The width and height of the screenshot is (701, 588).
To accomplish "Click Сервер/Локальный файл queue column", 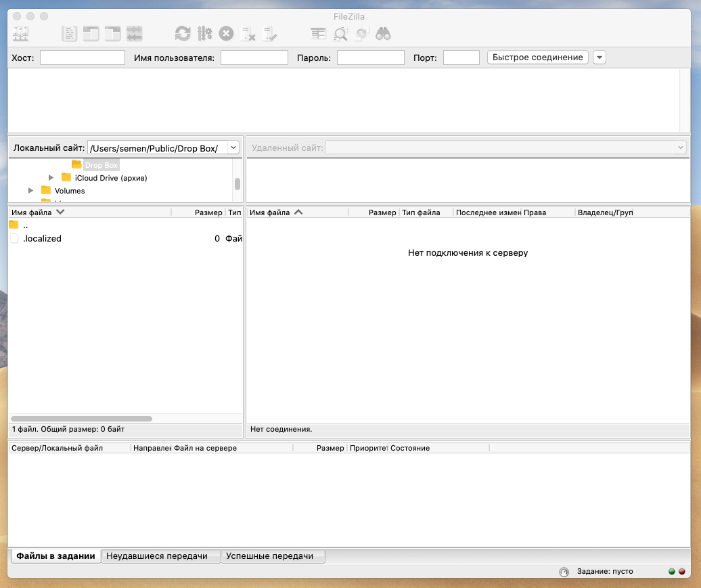I will (x=69, y=448).
